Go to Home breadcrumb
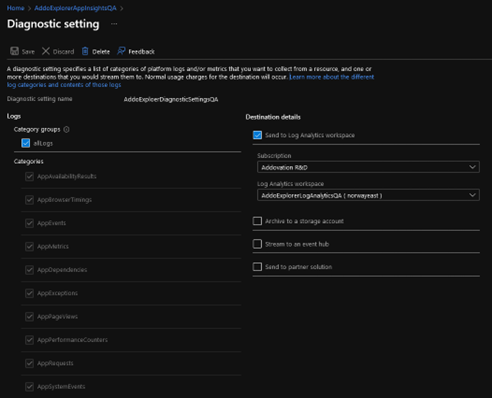492x398 pixels. [15, 8]
